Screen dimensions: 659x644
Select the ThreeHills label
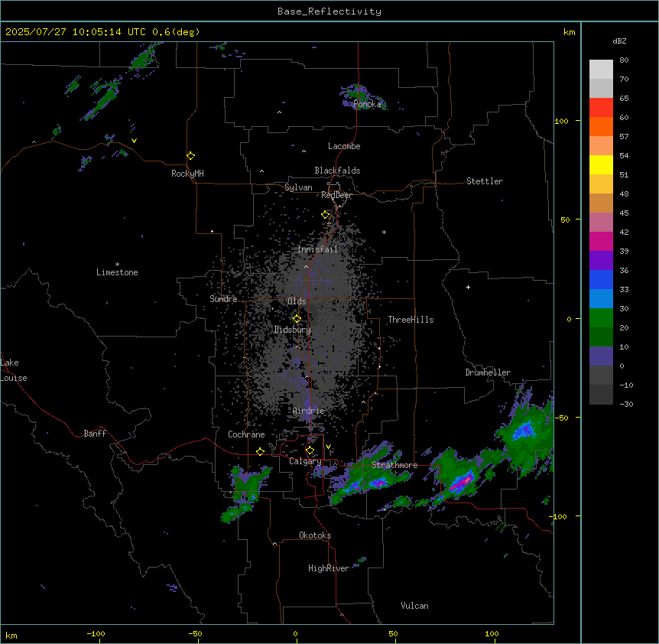[x=411, y=320]
